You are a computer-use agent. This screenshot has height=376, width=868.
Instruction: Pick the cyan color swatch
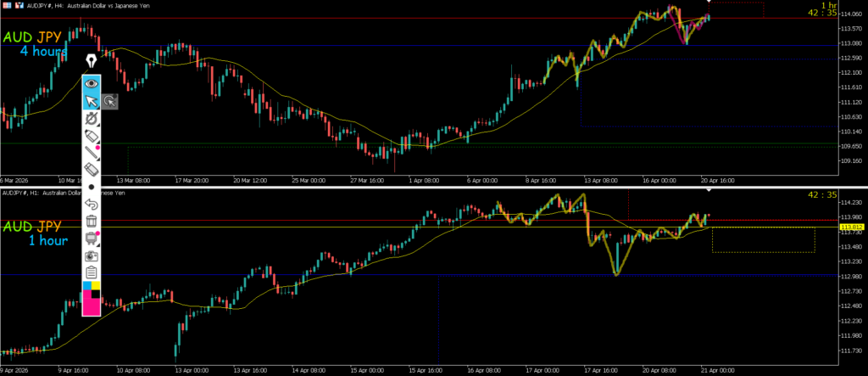(x=86, y=285)
